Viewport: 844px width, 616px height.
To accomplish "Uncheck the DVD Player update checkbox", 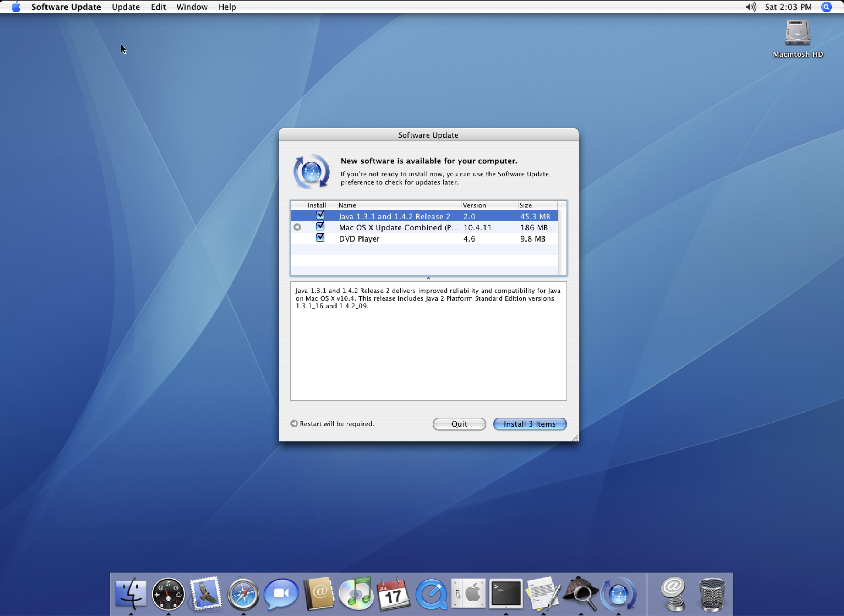I will (320, 238).
